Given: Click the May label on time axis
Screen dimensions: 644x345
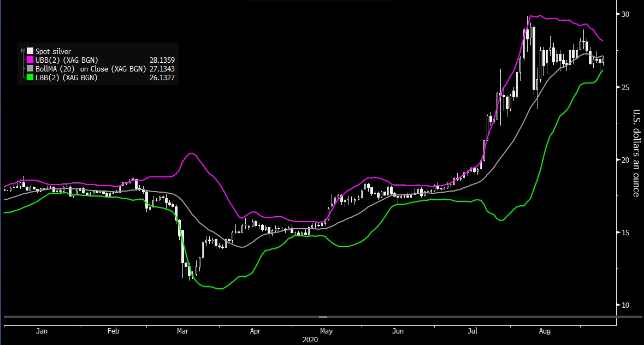Looking at the screenshot, I should coord(327,331).
